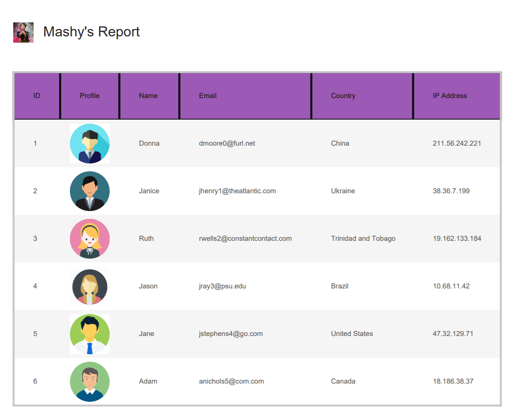Viewport: 525px width, 420px height.
Task: Click IP address 10.68.11.42
Action: [x=451, y=286]
